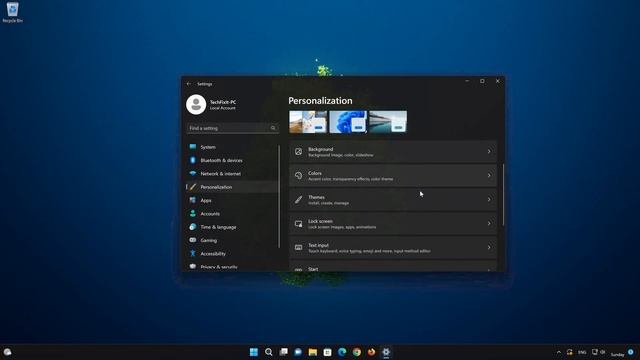Click the sidebar navigation scrollbar

click(279, 196)
